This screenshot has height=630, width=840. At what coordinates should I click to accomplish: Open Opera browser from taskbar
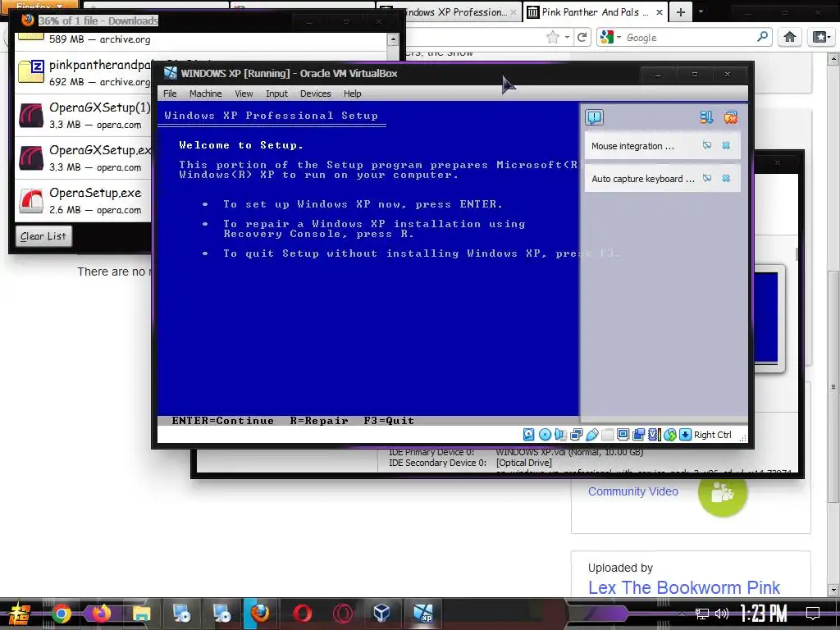tap(302, 614)
